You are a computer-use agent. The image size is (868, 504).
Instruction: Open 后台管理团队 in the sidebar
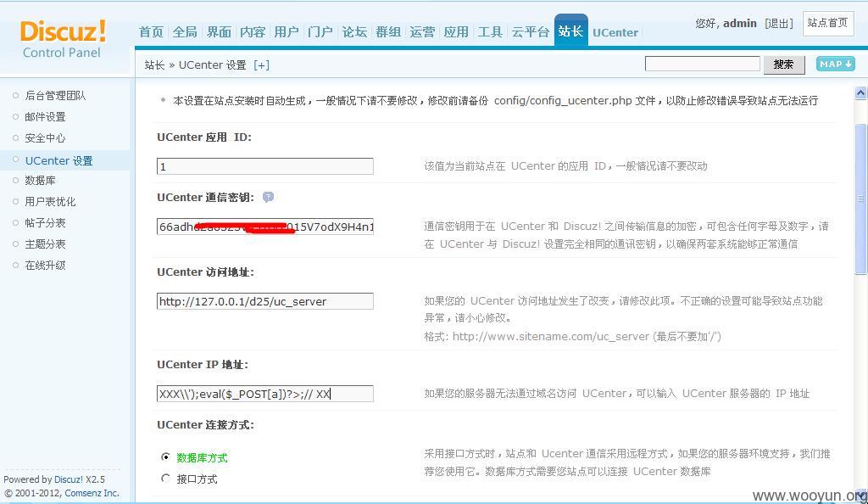pyautogui.click(x=55, y=95)
